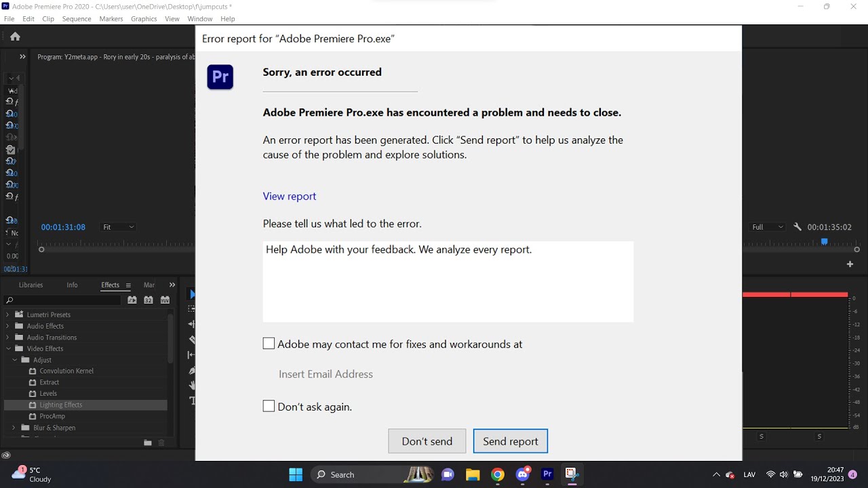868x488 pixels.
Task: Select the Slip tool in the Tools panel
Action: pos(192,354)
